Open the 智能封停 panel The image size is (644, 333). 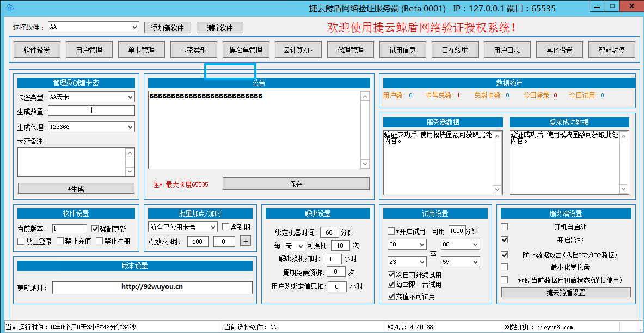(612, 49)
